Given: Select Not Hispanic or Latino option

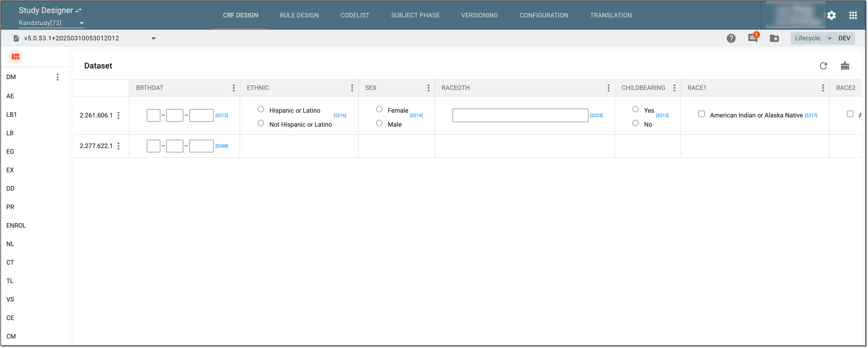Looking at the screenshot, I should (261, 123).
